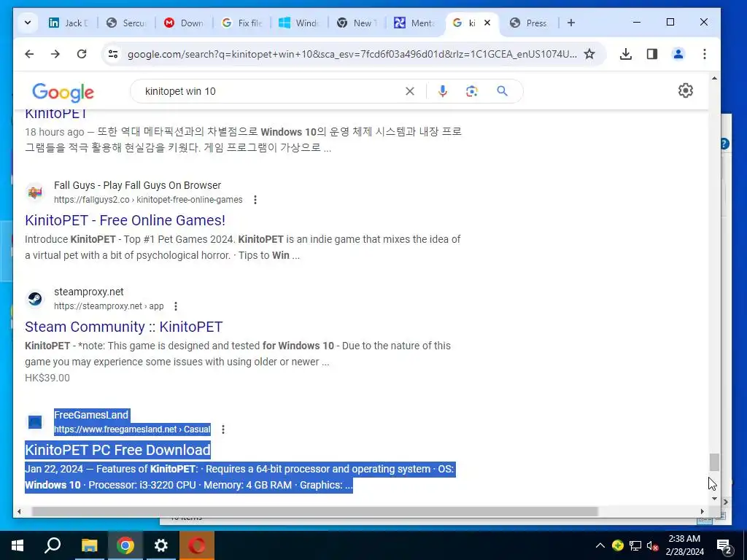Switch to Fix file Google tab
747x560 pixels.
(242, 23)
